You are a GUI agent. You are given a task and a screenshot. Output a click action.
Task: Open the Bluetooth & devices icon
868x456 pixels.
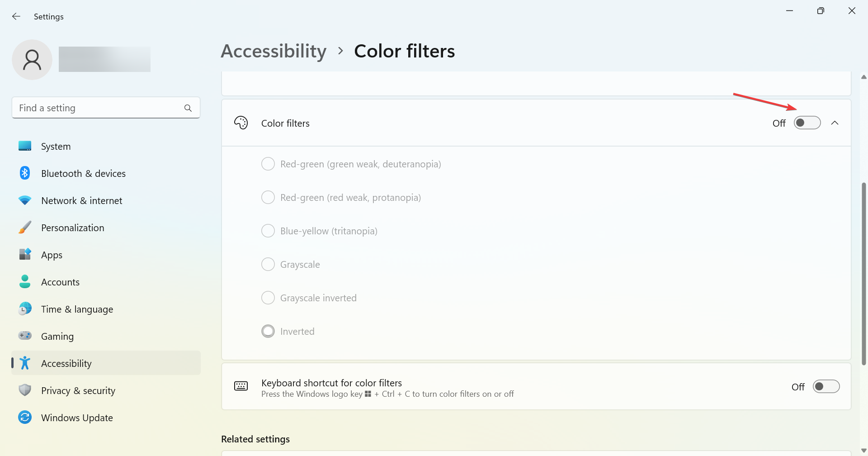(x=25, y=173)
